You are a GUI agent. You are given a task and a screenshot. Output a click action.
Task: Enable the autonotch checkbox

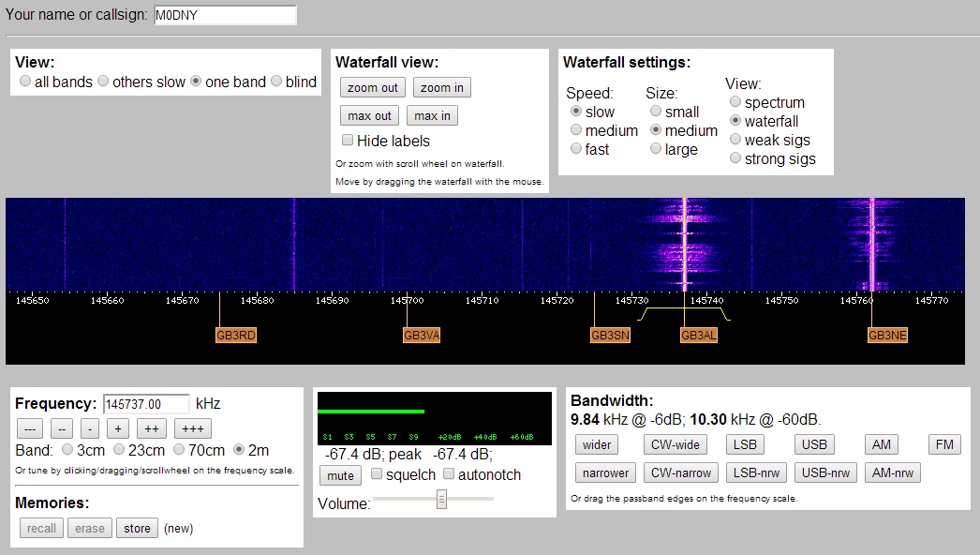pos(449,474)
